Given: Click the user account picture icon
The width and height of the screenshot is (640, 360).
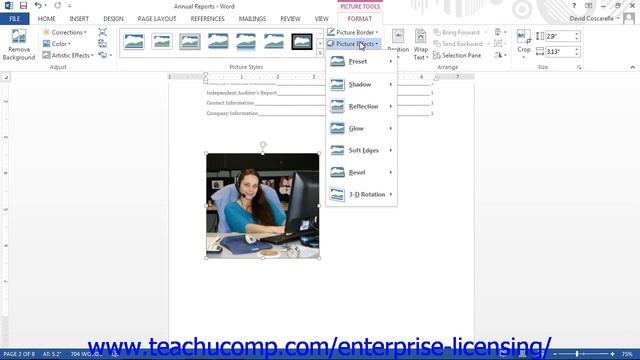Looking at the screenshot, I should [629, 18].
